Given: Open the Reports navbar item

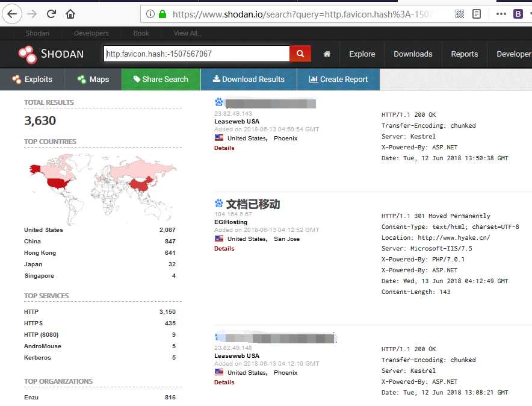Looking at the screenshot, I should (464, 54).
